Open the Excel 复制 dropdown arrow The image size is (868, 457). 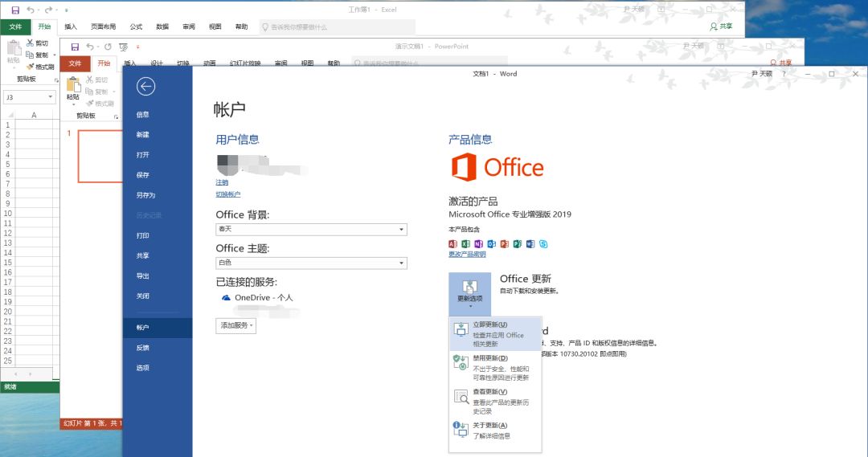(x=55, y=55)
